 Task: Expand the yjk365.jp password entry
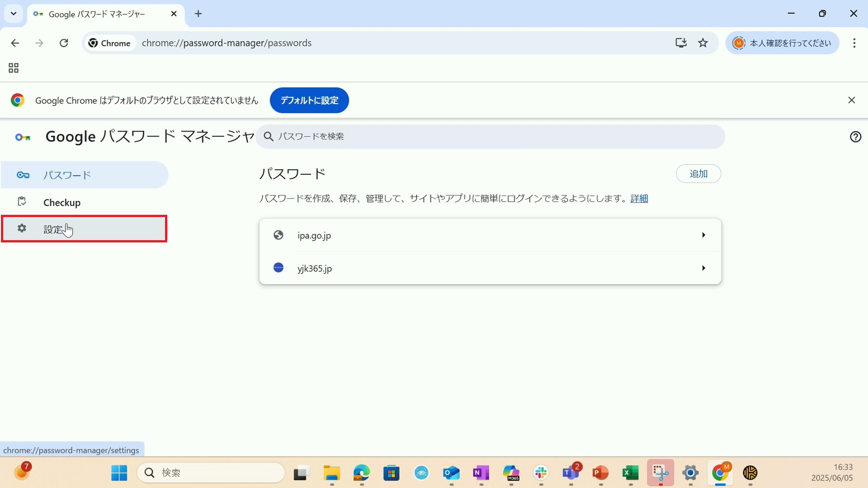click(490, 268)
